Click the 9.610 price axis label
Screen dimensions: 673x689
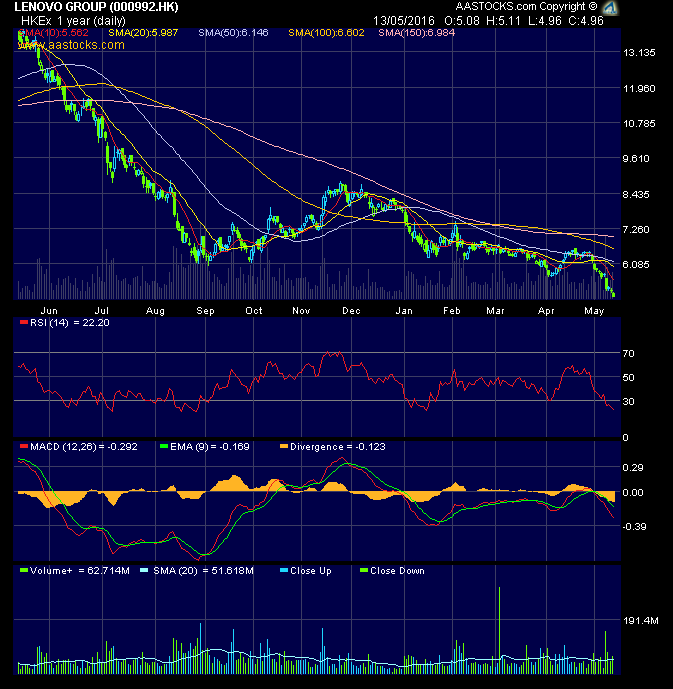pos(636,159)
